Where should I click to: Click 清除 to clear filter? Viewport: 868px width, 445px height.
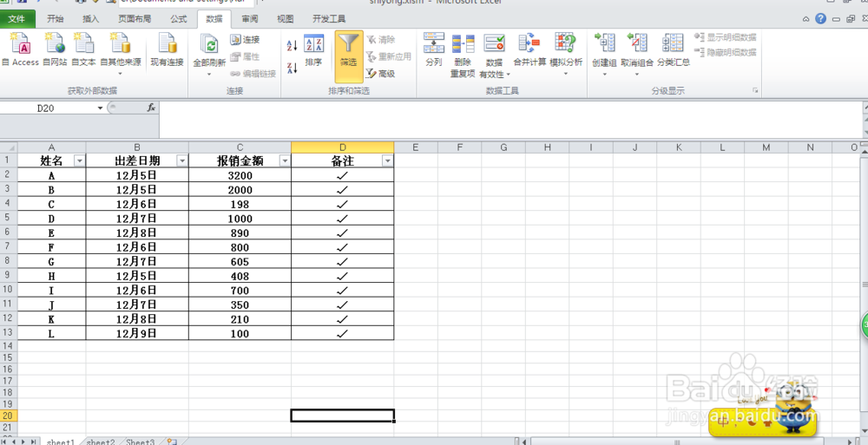[x=381, y=40]
